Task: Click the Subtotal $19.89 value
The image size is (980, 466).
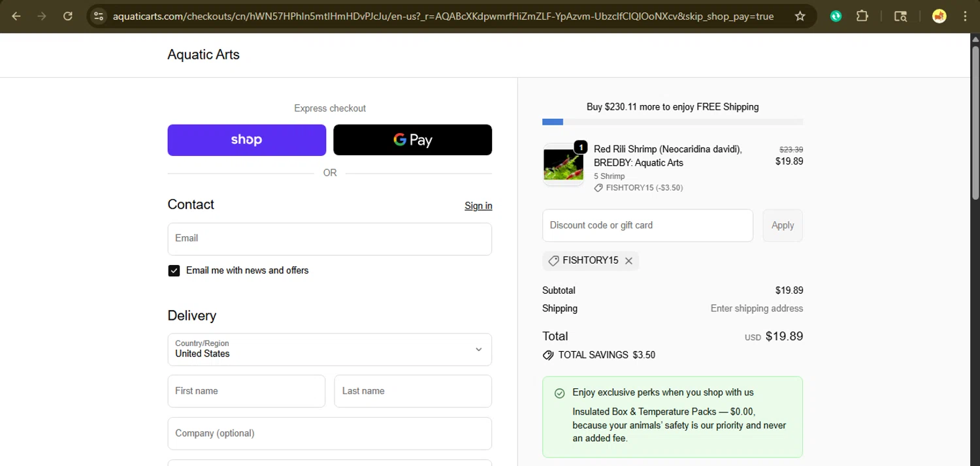Action: [x=789, y=290]
